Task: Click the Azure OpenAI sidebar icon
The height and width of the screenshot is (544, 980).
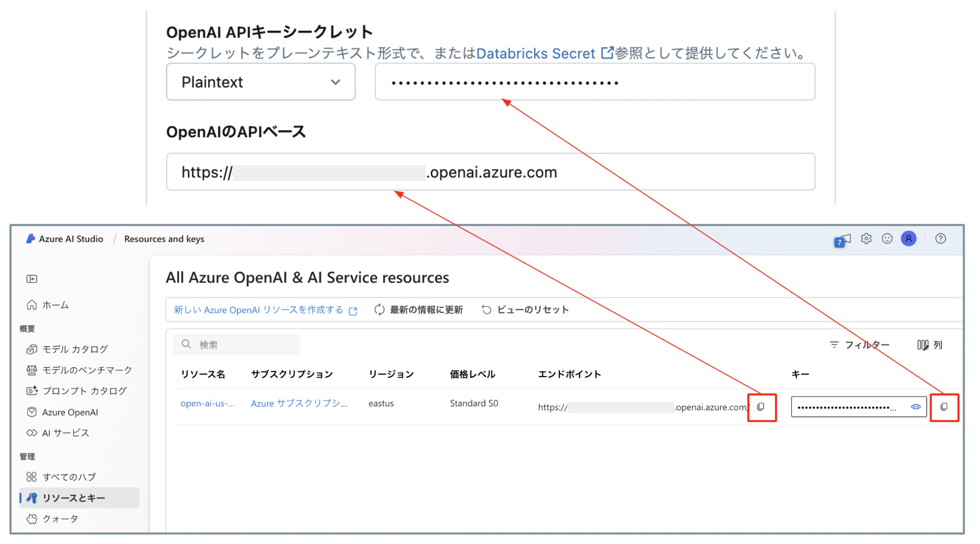Action: (x=32, y=412)
